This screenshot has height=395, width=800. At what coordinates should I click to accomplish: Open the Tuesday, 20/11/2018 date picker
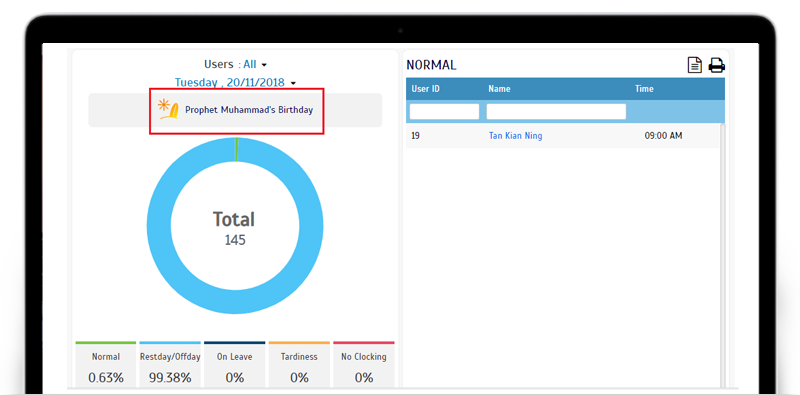pyautogui.click(x=235, y=82)
